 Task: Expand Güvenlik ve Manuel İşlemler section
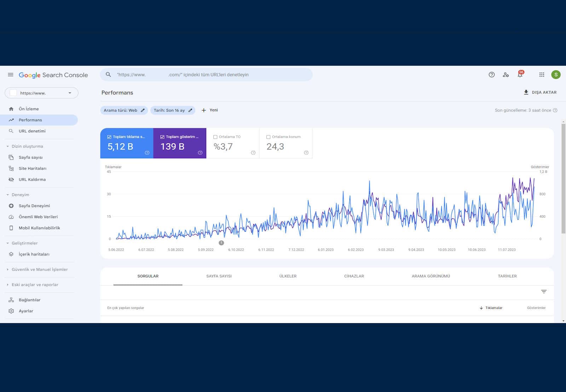39,269
